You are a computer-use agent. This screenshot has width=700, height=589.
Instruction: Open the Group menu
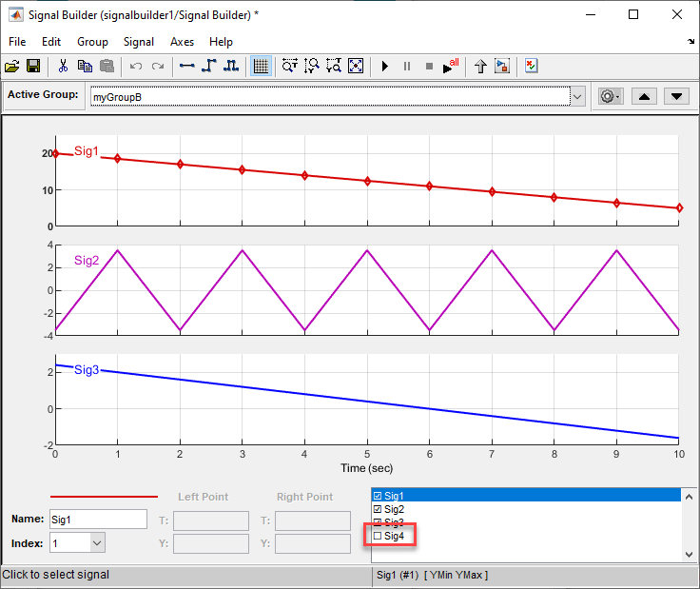click(x=92, y=42)
